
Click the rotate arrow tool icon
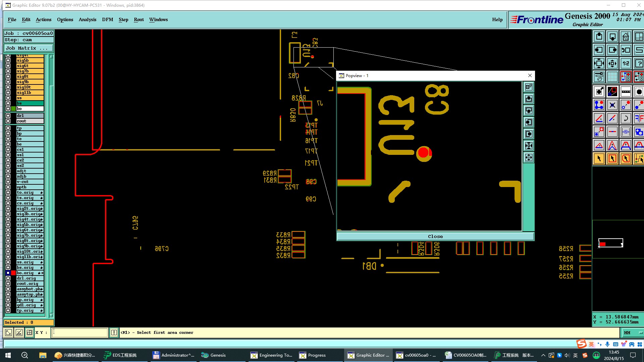626,118
